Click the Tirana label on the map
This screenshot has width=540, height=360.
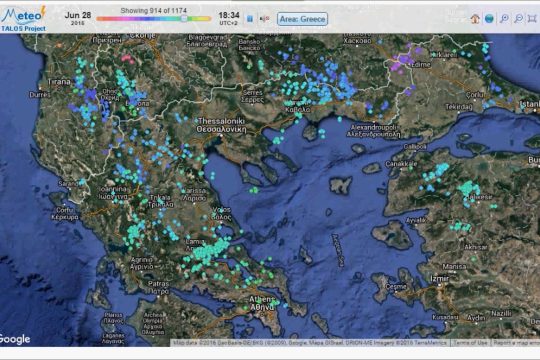tap(59, 82)
